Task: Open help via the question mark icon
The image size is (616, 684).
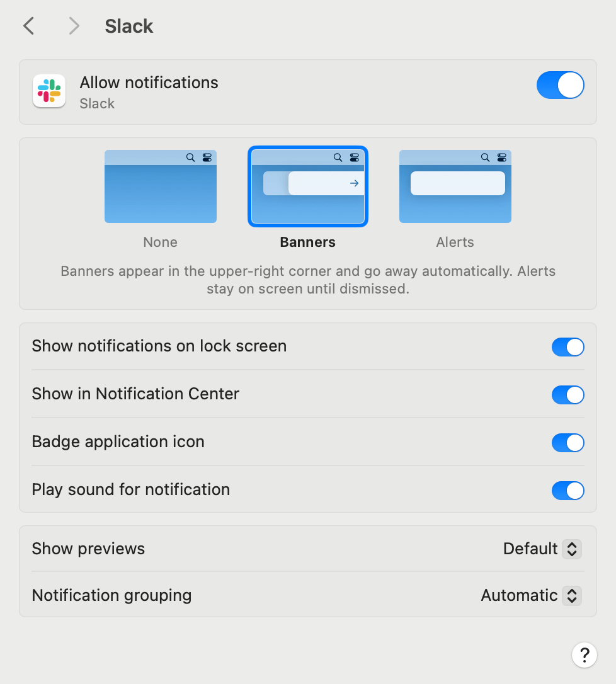Action: [x=584, y=655]
